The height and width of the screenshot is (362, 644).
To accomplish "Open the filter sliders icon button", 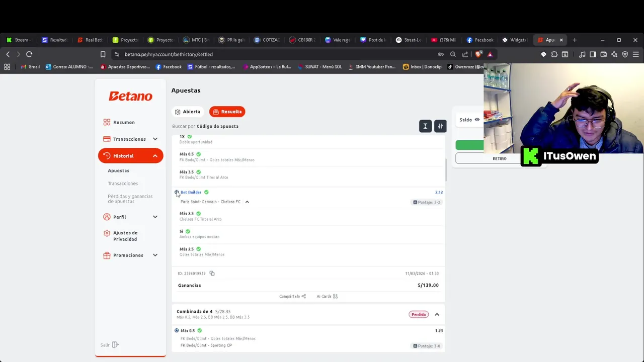I will point(440,126).
